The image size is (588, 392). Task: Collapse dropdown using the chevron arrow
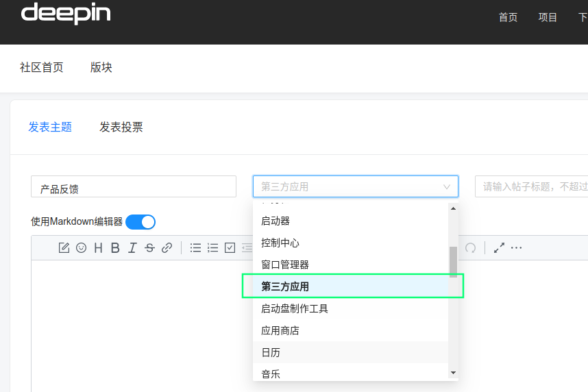point(447,187)
